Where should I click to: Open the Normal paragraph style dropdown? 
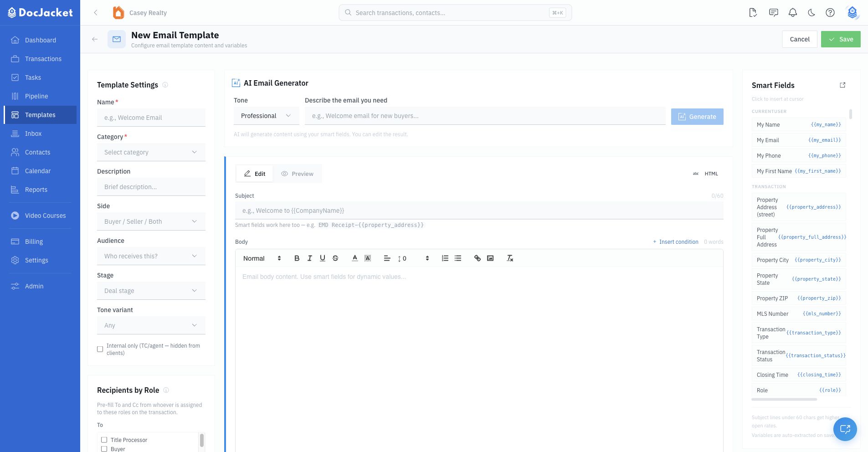tap(262, 258)
